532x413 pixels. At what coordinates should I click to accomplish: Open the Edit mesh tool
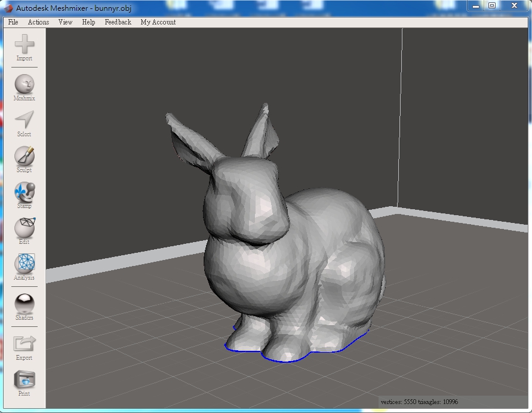(24, 228)
